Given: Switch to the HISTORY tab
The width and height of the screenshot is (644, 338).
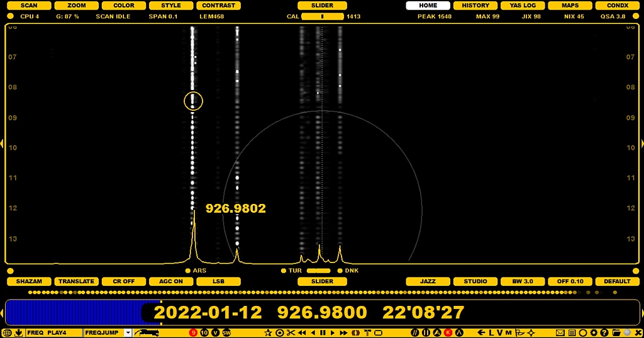Looking at the screenshot, I should point(475,6).
